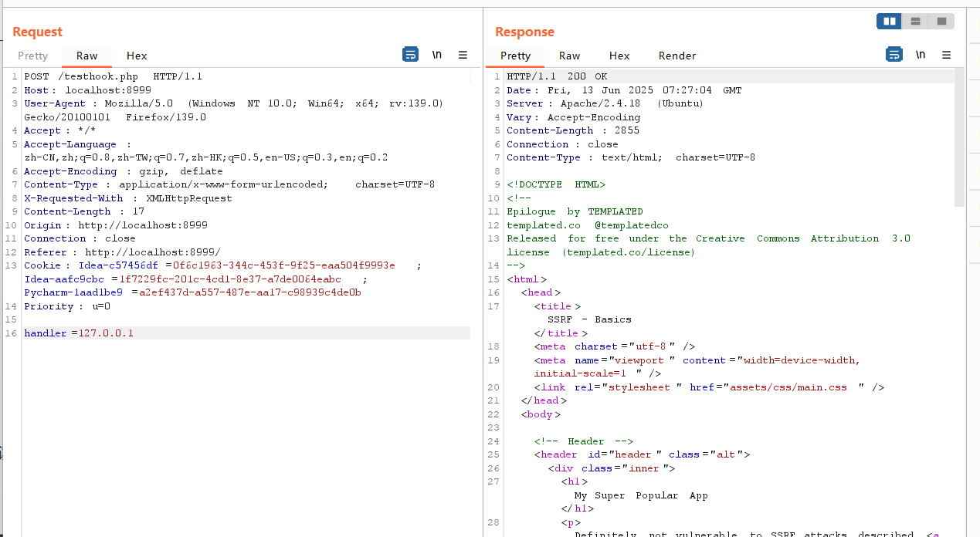Show non-printable chars (\n) in Response
The width and height of the screenshot is (980, 537).
(x=921, y=55)
